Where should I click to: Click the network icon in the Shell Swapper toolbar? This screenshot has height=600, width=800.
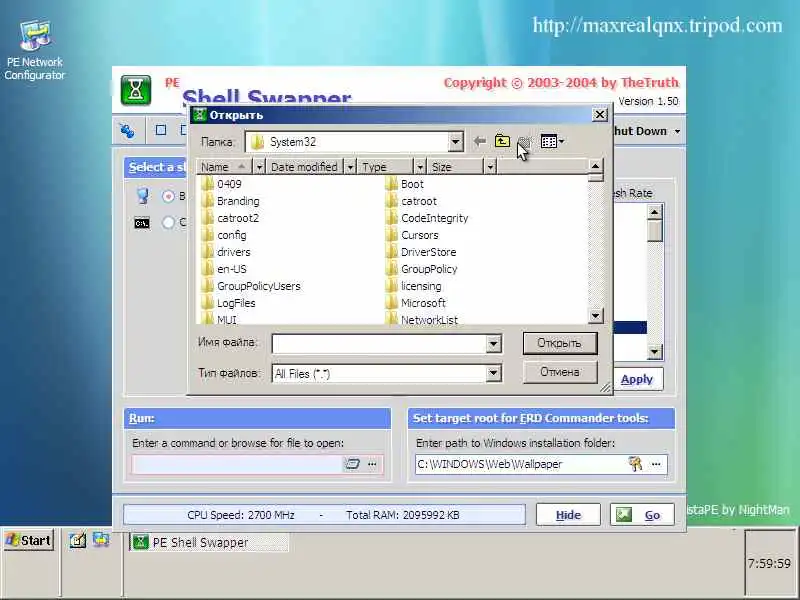(128, 131)
